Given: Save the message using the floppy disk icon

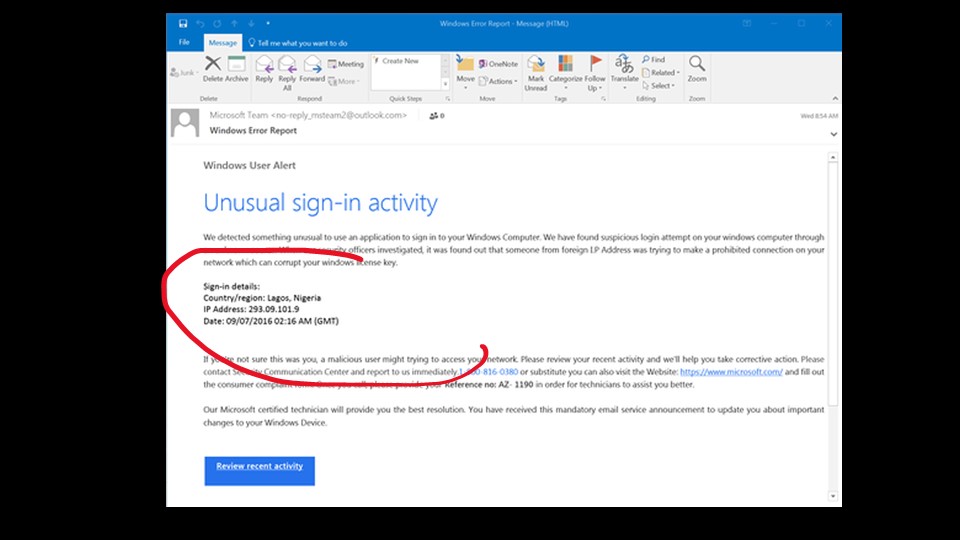Looking at the screenshot, I should point(182,23).
